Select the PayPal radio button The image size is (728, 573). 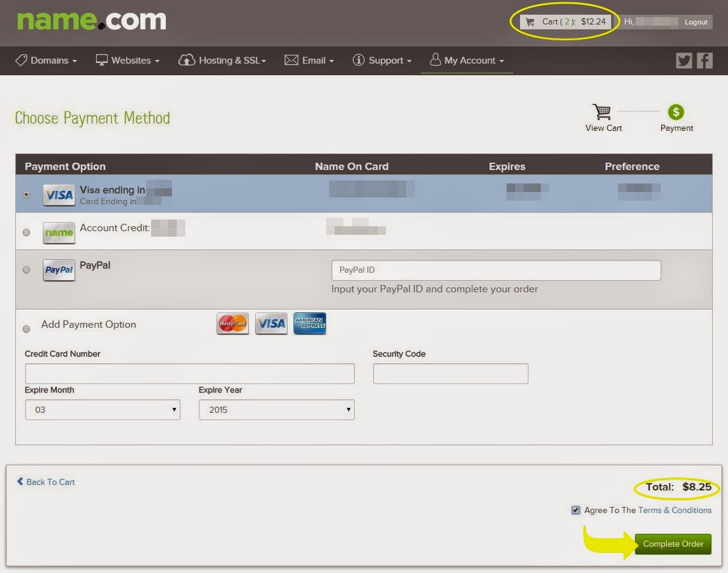pos(26,270)
